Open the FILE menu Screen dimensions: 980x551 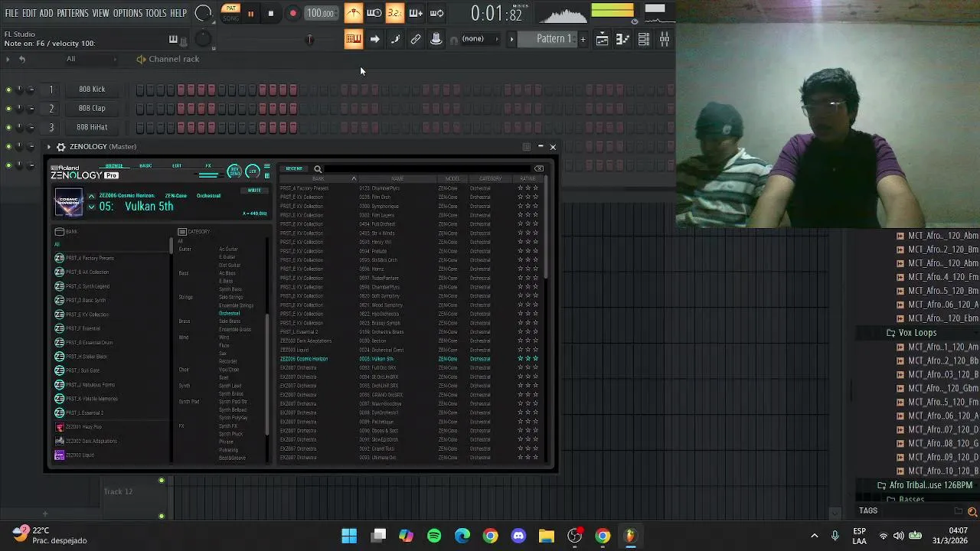(x=11, y=14)
